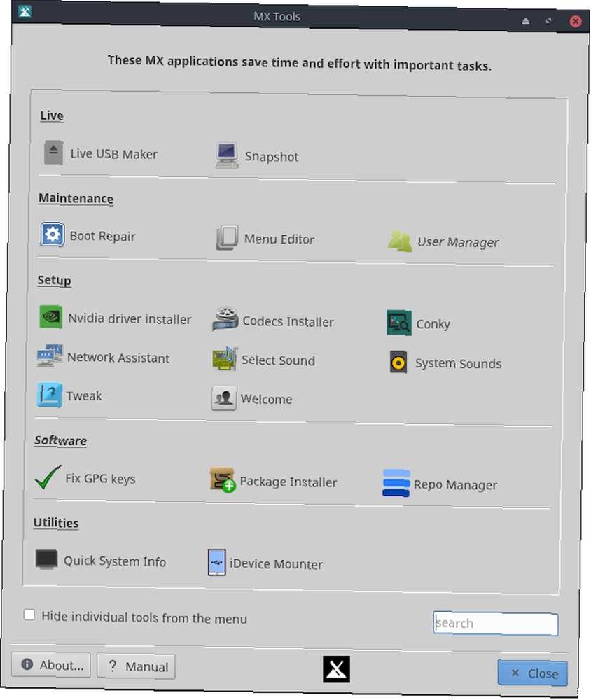Click the Select Sound label

[x=278, y=360]
